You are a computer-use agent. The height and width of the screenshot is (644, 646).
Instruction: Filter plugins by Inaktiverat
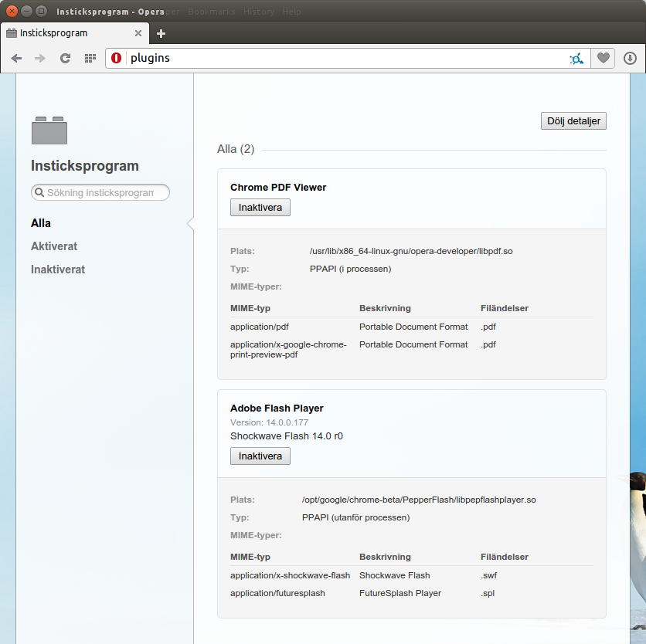pyautogui.click(x=58, y=269)
